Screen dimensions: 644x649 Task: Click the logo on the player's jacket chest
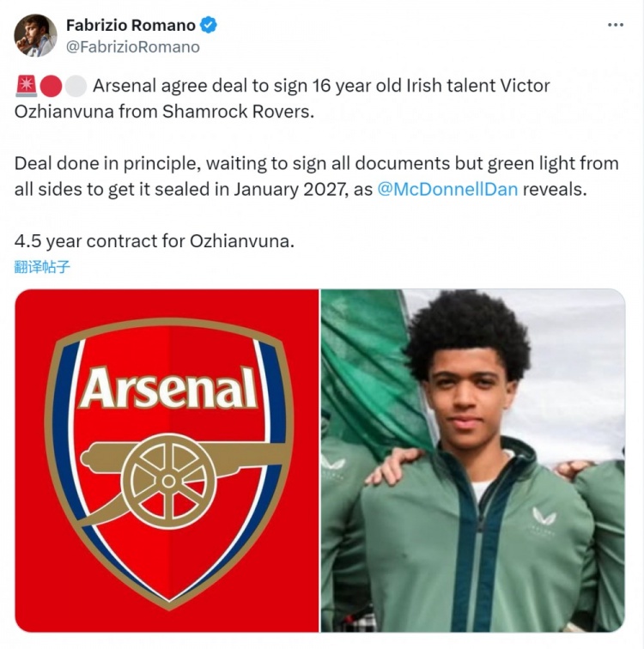click(x=544, y=518)
